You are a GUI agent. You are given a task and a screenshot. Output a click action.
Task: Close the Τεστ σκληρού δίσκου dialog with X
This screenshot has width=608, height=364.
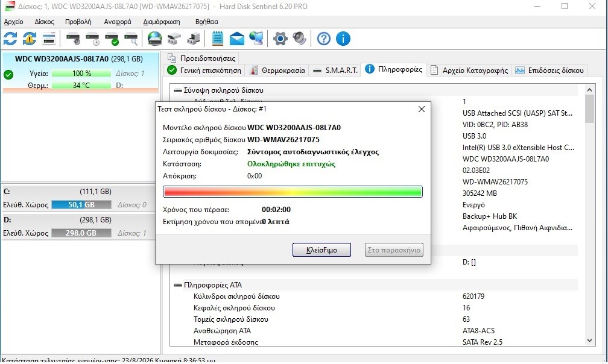(x=422, y=109)
